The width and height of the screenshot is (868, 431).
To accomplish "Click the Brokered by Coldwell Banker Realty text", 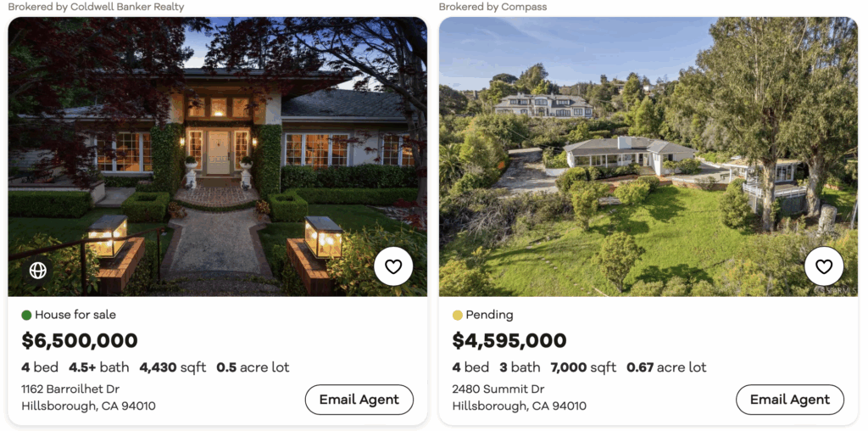I will pyautogui.click(x=96, y=7).
